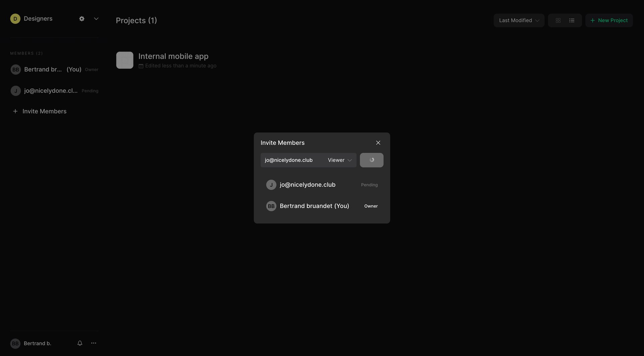Viewport: 644px width, 356px height.
Task: Select the Members section header in sidebar
Action: (26, 53)
